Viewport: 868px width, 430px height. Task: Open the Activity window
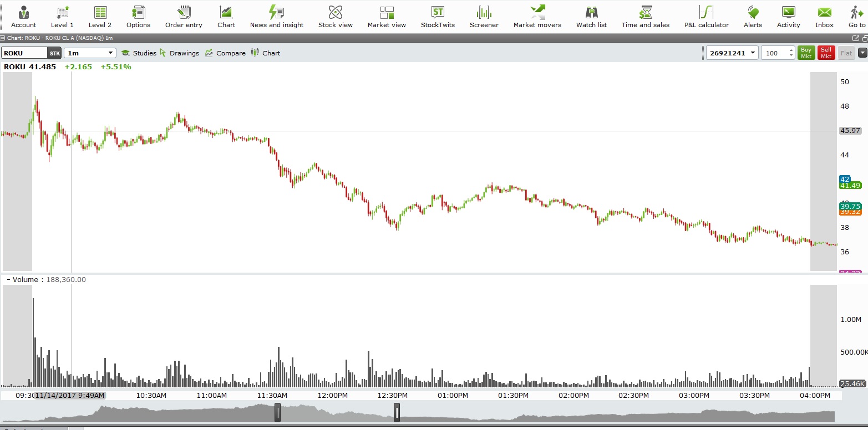click(x=789, y=17)
